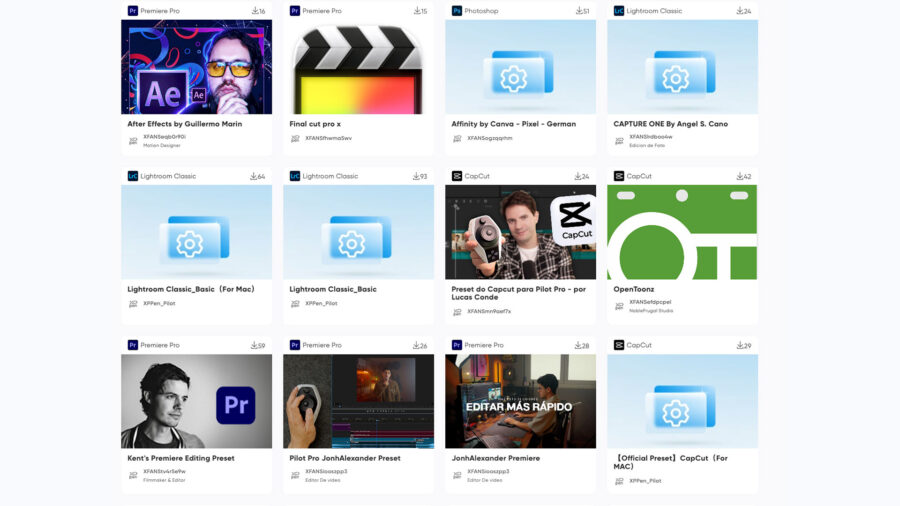Click author avatar icon under Final cut pro x
The width and height of the screenshot is (900, 506).
click(295, 138)
